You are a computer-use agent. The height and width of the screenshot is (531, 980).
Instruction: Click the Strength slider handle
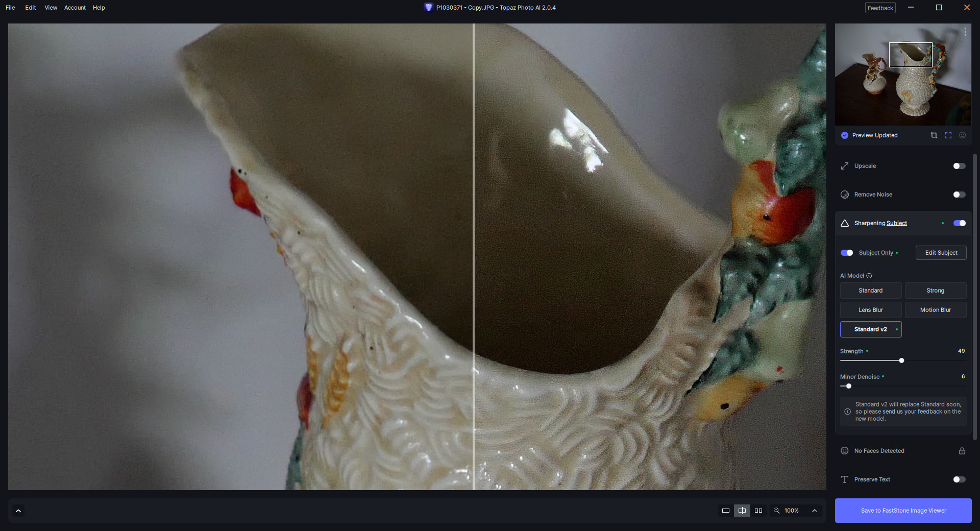(901, 360)
